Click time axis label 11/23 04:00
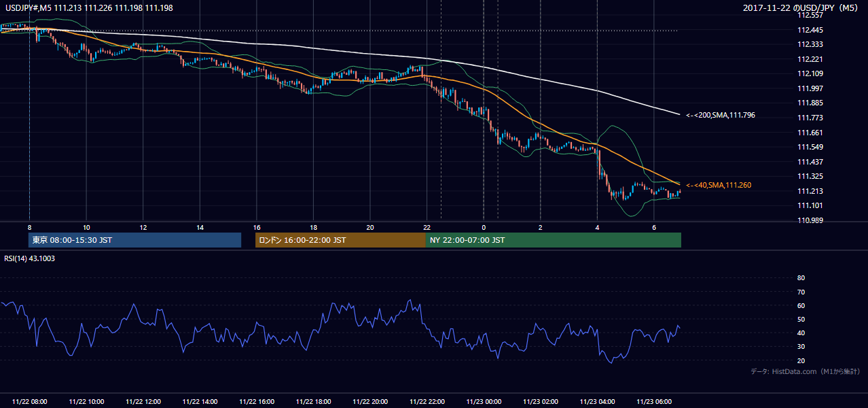The image size is (868, 408). (x=597, y=402)
